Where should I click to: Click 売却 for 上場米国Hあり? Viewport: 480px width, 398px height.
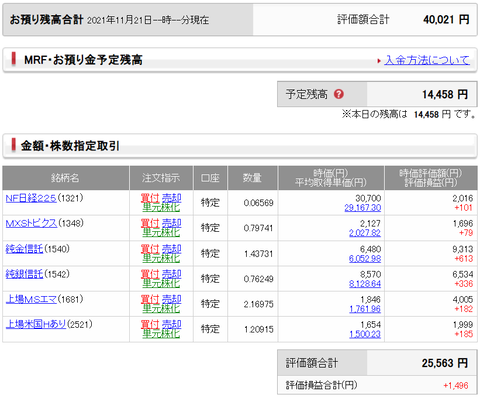pyautogui.click(x=171, y=324)
